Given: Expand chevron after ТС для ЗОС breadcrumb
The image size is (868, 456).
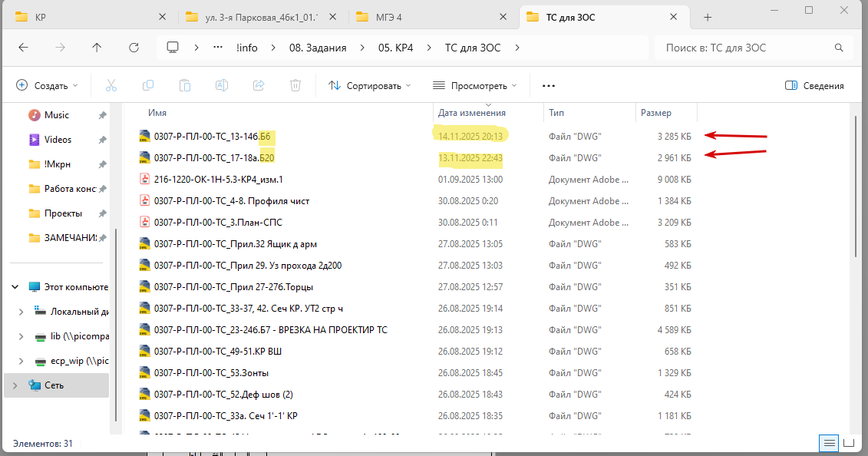Looking at the screenshot, I should coord(517,48).
